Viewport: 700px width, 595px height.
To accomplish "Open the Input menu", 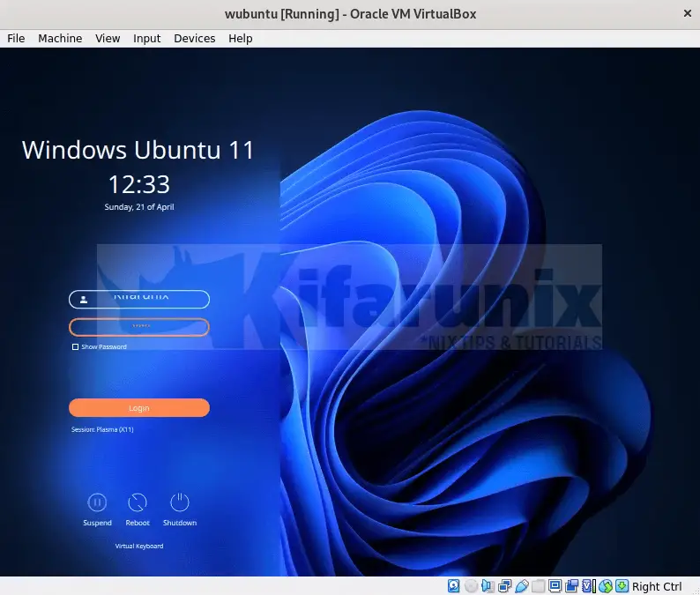I will click(147, 39).
